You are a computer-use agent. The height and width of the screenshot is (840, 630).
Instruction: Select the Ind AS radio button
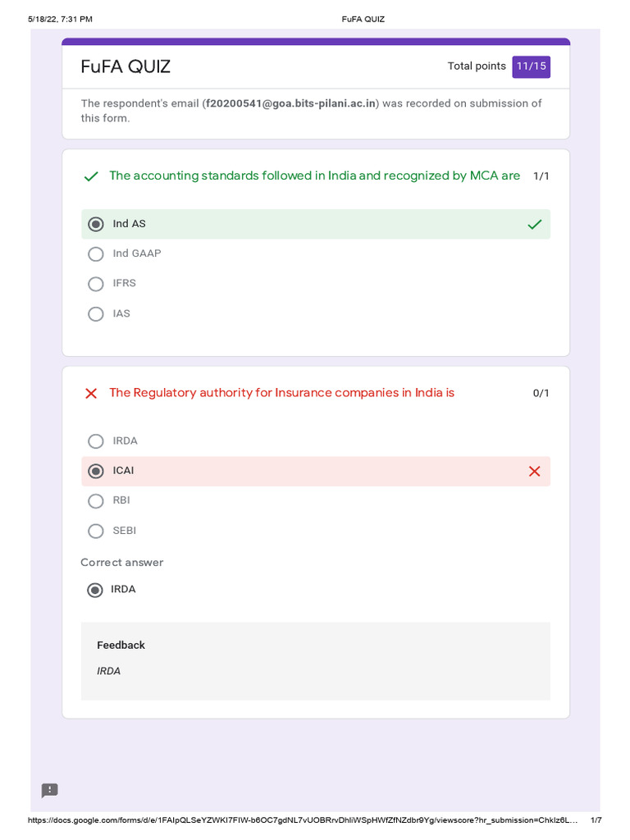point(96,224)
